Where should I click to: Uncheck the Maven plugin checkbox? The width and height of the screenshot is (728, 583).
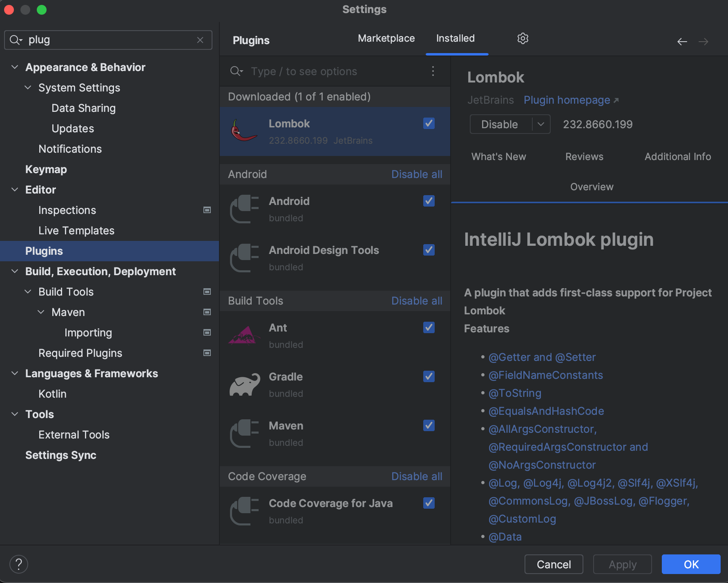429,425
